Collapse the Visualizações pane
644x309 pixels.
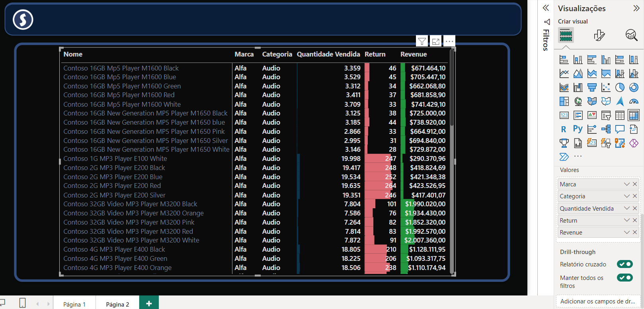point(636,8)
